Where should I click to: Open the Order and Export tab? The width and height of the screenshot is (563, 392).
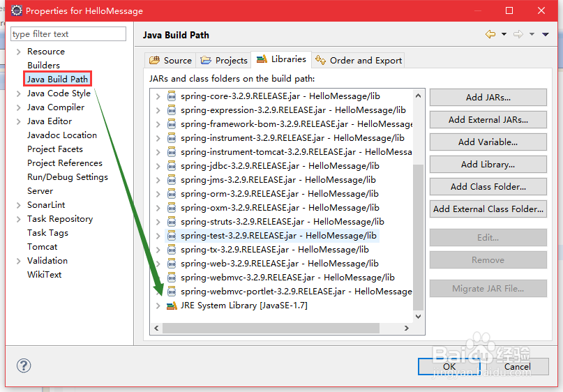(359, 60)
